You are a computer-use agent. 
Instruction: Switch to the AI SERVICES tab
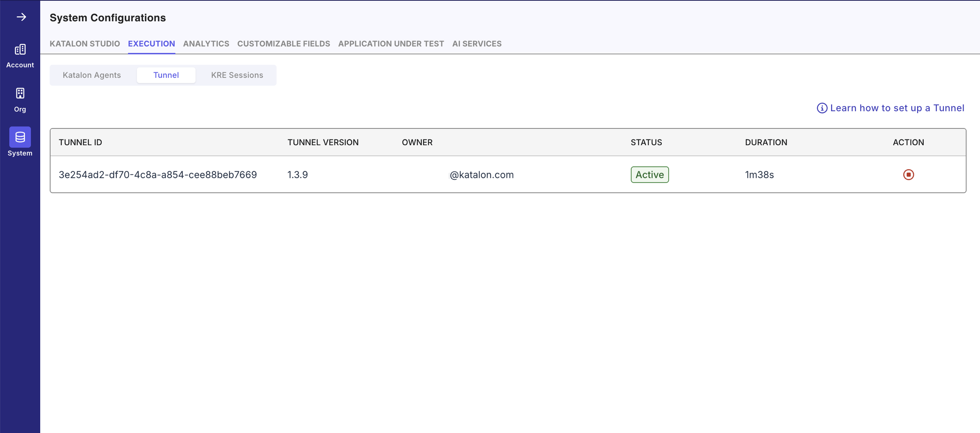pos(477,44)
